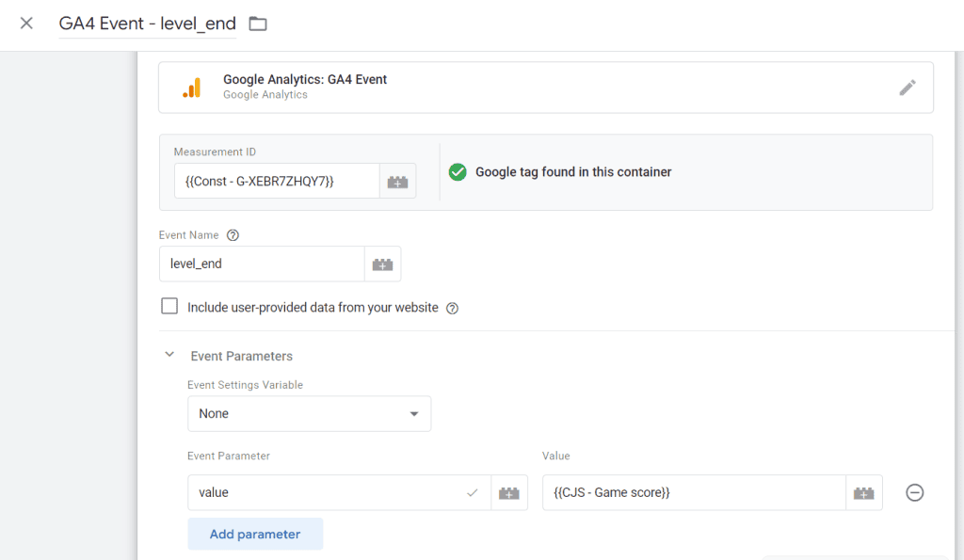964x560 pixels.
Task: Open the help icon beside Event Name
Action: (233, 235)
